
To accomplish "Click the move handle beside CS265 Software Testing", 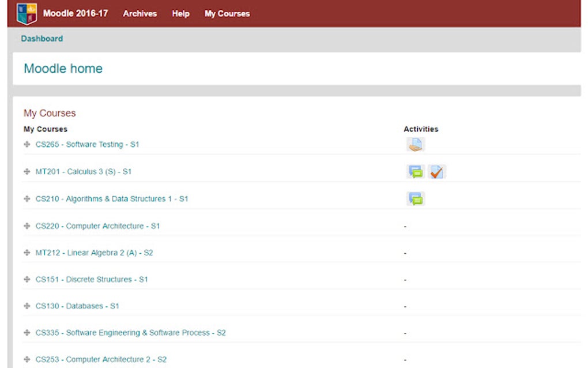I will coord(27,144).
